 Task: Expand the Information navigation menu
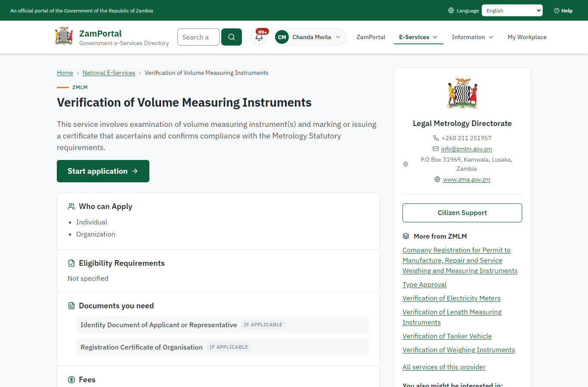[473, 37]
